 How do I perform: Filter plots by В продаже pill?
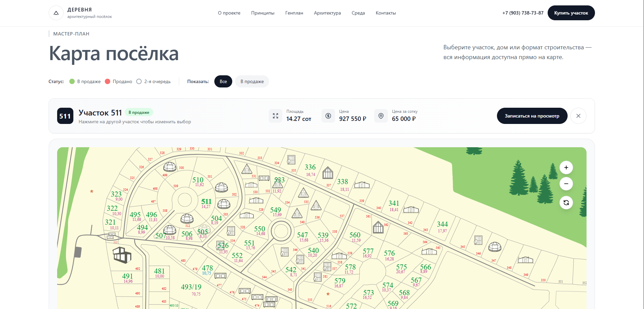252,81
